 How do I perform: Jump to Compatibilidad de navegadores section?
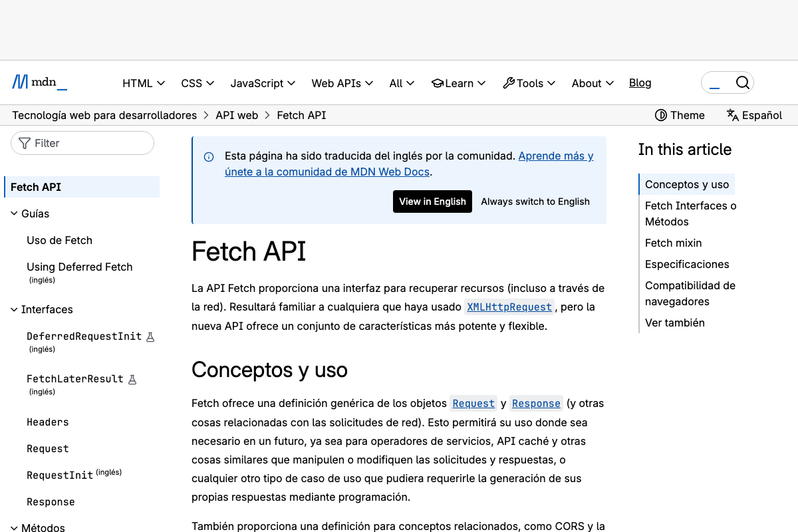(x=690, y=293)
